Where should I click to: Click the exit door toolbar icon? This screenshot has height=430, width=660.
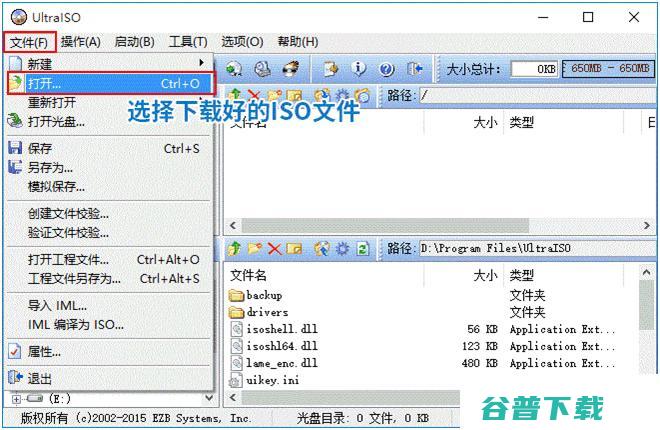(x=414, y=69)
